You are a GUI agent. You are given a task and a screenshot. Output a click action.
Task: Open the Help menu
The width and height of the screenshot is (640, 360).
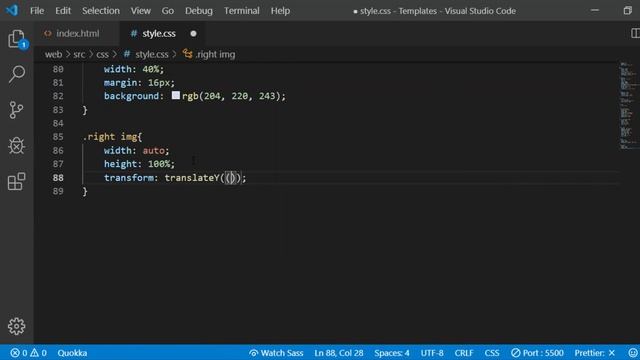(280, 11)
